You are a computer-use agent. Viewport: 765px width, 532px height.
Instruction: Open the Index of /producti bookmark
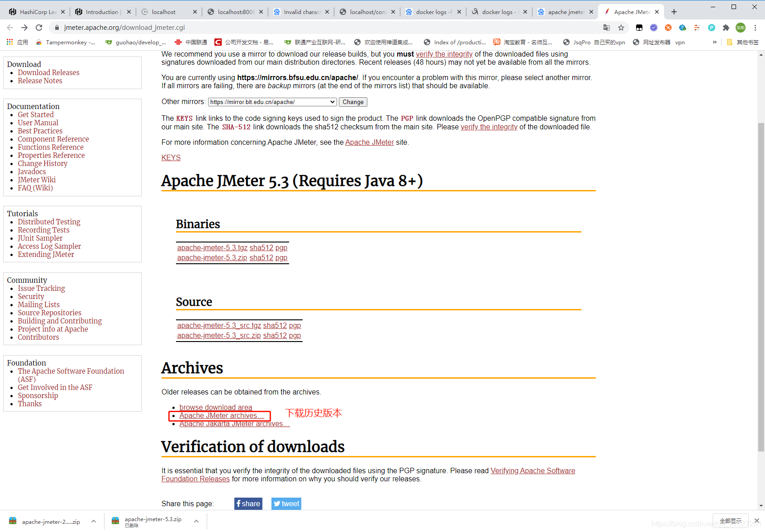point(455,42)
